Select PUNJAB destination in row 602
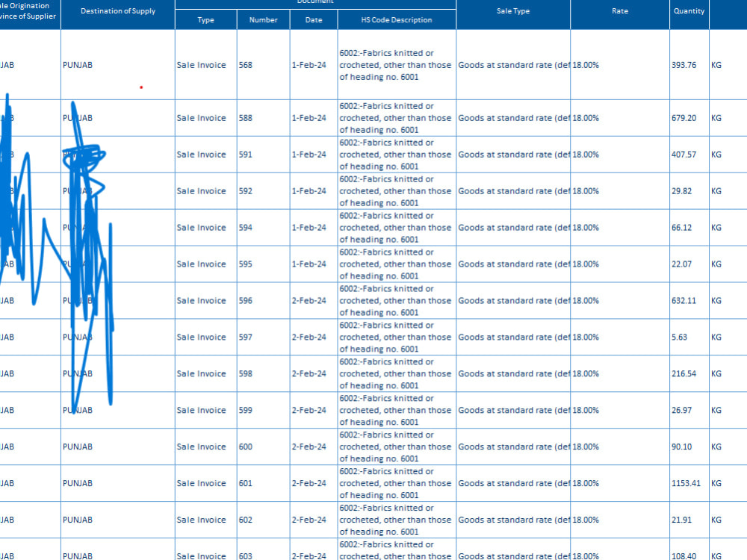 click(x=78, y=520)
